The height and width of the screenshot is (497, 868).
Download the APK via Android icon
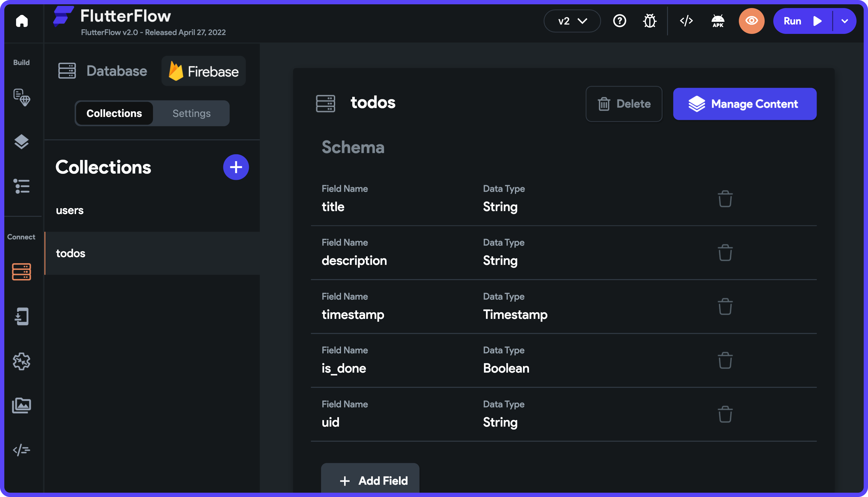point(718,21)
